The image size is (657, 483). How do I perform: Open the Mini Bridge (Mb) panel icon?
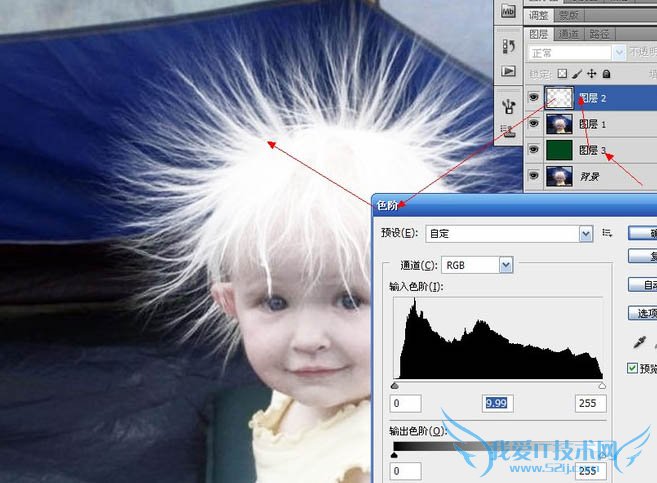pos(508,11)
